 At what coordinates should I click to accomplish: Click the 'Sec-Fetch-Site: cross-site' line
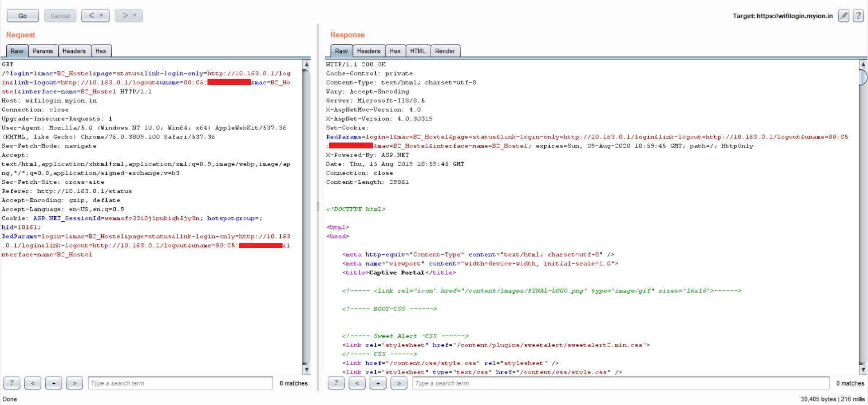click(x=53, y=182)
